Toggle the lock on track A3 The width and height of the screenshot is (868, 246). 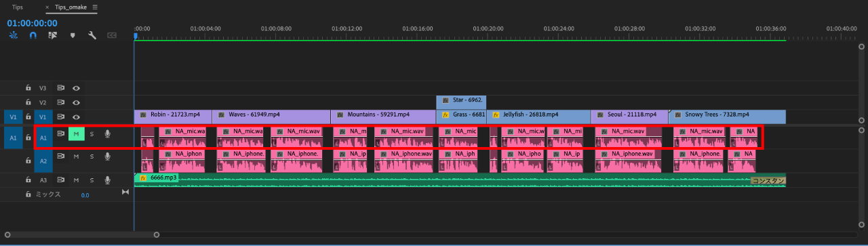click(28, 180)
